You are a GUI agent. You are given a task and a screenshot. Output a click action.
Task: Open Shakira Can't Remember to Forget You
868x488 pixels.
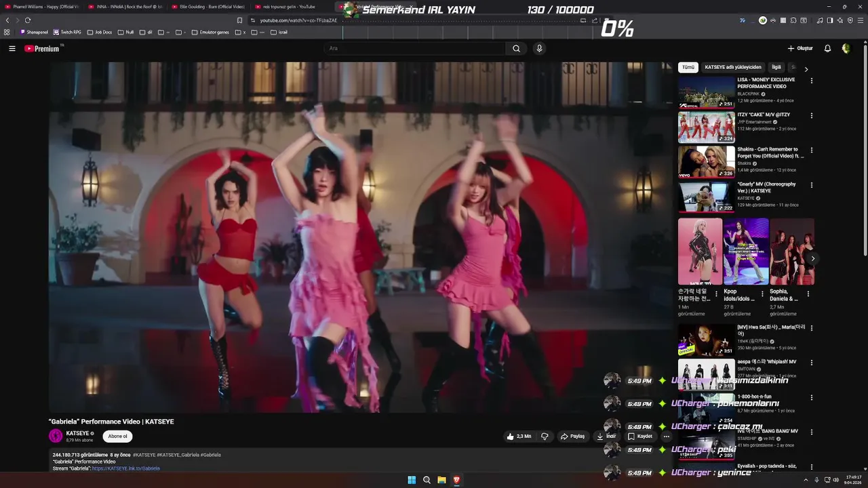pos(706,161)
